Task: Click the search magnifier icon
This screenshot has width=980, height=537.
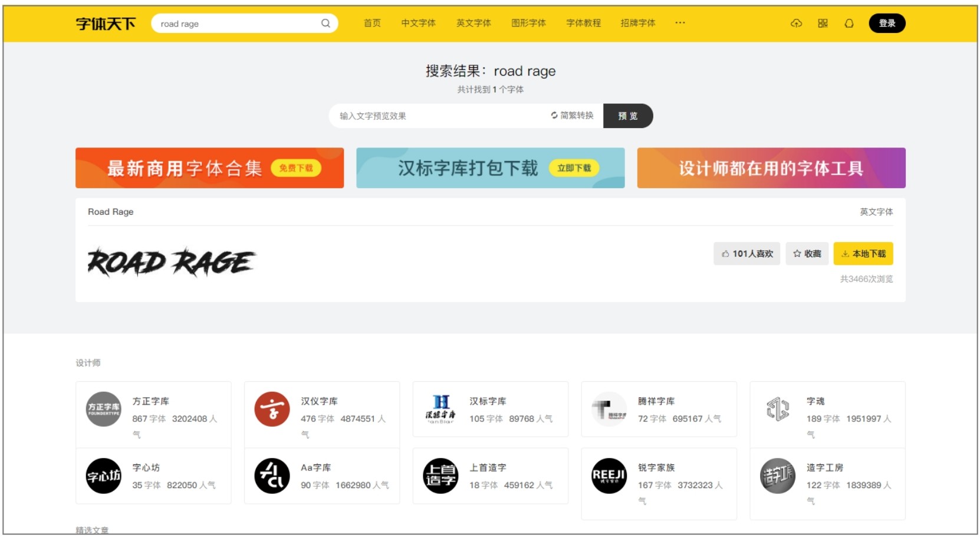Action: [325, 24]
